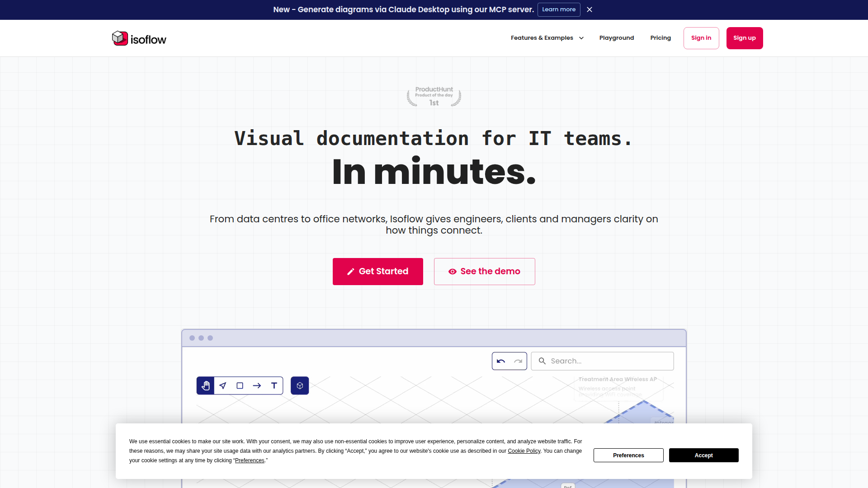Open the Playground page

pyautogui.click(x=617, y=38)
